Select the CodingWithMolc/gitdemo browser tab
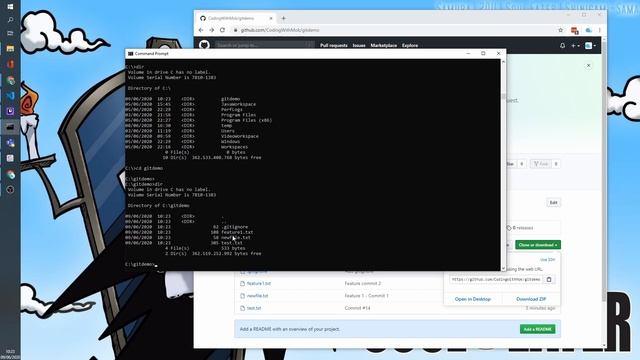 pos(236,18)
